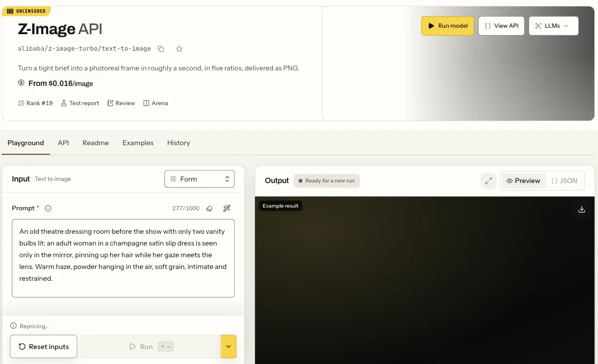Click the Example result label

[281, 206]
